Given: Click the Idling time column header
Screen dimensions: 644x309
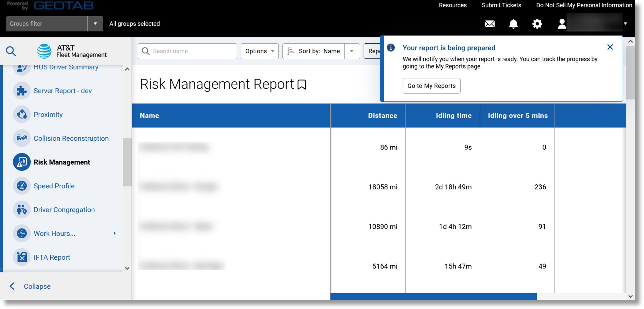Looking at the screenshot, I should [x=442, y=115].
